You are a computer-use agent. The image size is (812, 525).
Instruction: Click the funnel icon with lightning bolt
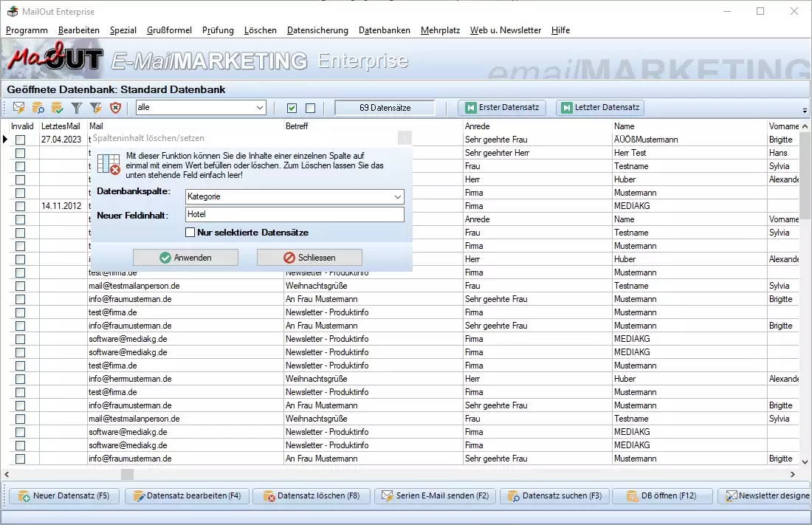96,108
